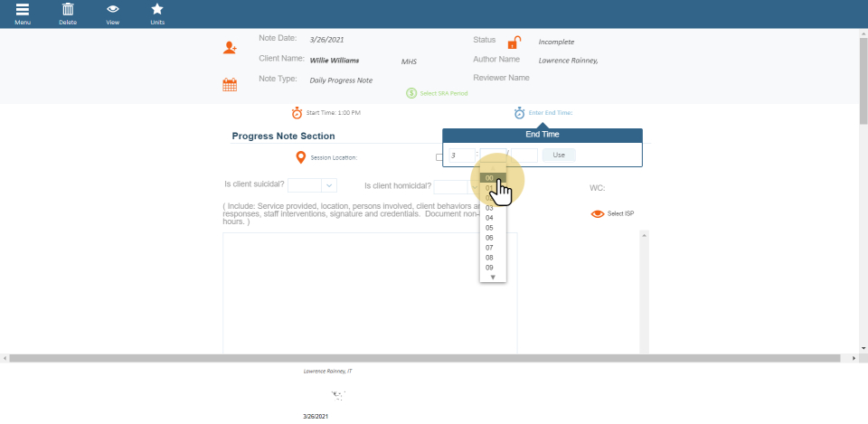Click the Enter End Time link
The height and width of the screenshot is (424, 868).
551,113
